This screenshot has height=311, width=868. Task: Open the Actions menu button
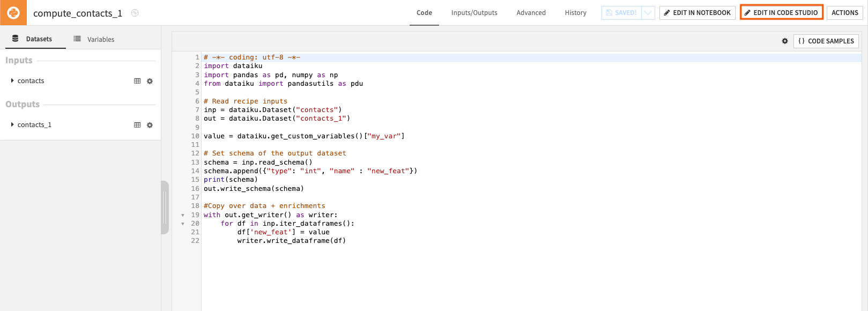845,13
